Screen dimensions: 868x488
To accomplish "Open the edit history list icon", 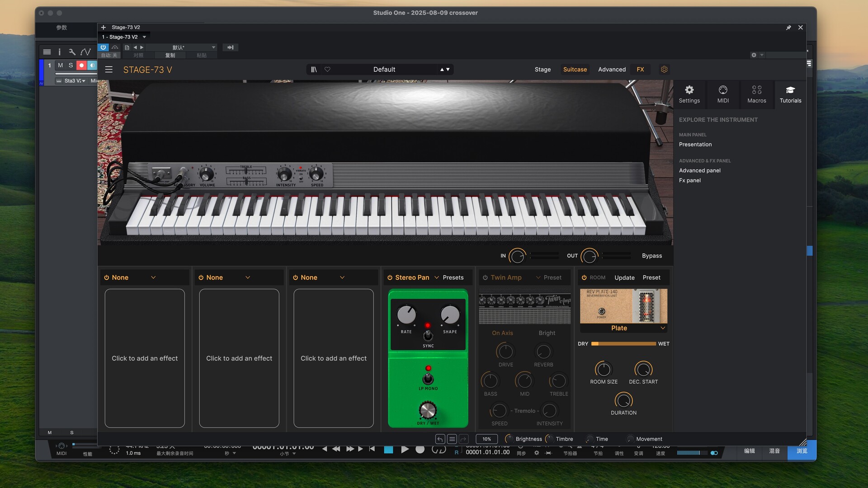I will pos(452,439).
